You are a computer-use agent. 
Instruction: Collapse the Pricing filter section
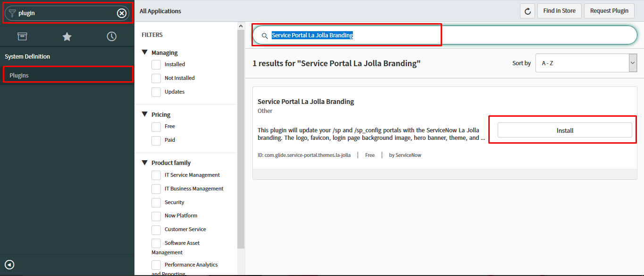pyautogui.click(x=145, y=114)
